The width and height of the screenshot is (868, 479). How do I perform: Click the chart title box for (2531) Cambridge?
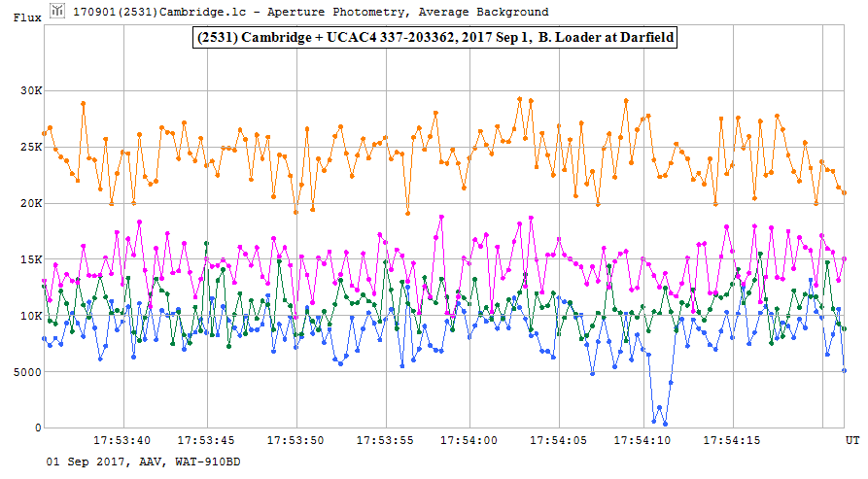click(434, 37)
